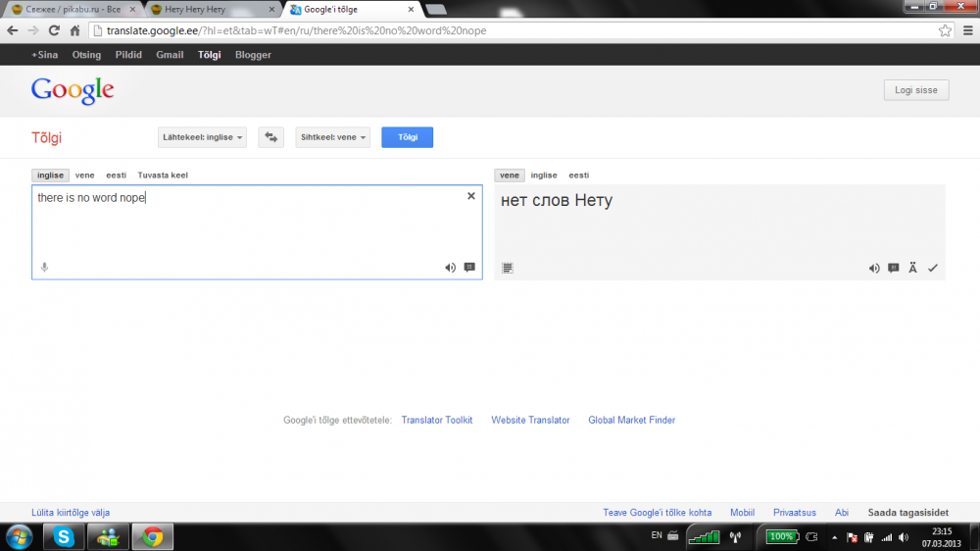
Task: Open the Mobiil footer link
Action: [742, 513]
